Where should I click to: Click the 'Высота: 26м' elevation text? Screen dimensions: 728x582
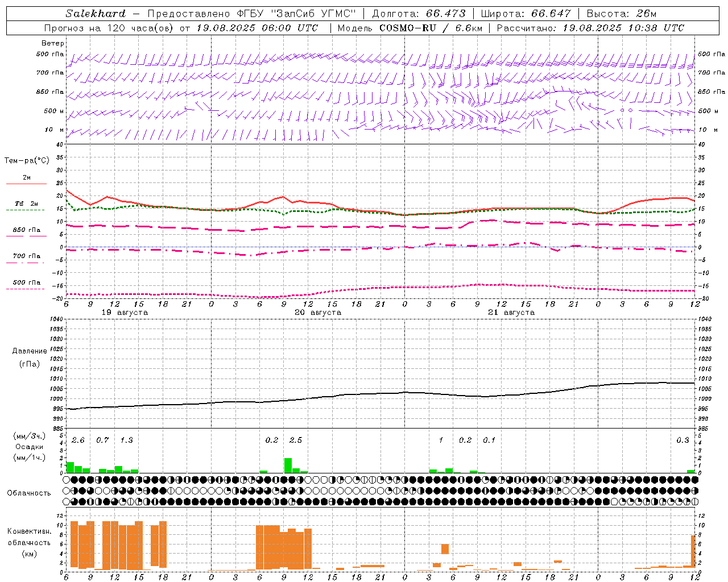pyautogui.click(x=621, y=14)
